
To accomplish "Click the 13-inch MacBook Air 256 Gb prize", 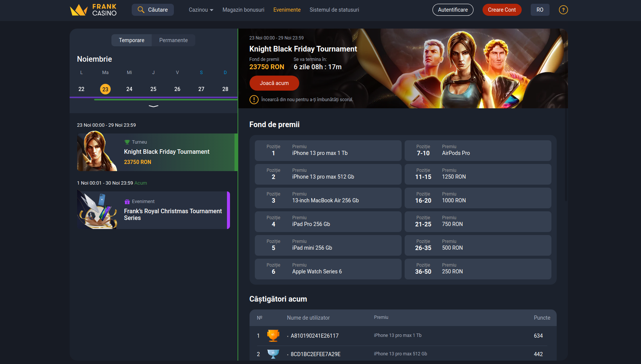I will 328,198.
